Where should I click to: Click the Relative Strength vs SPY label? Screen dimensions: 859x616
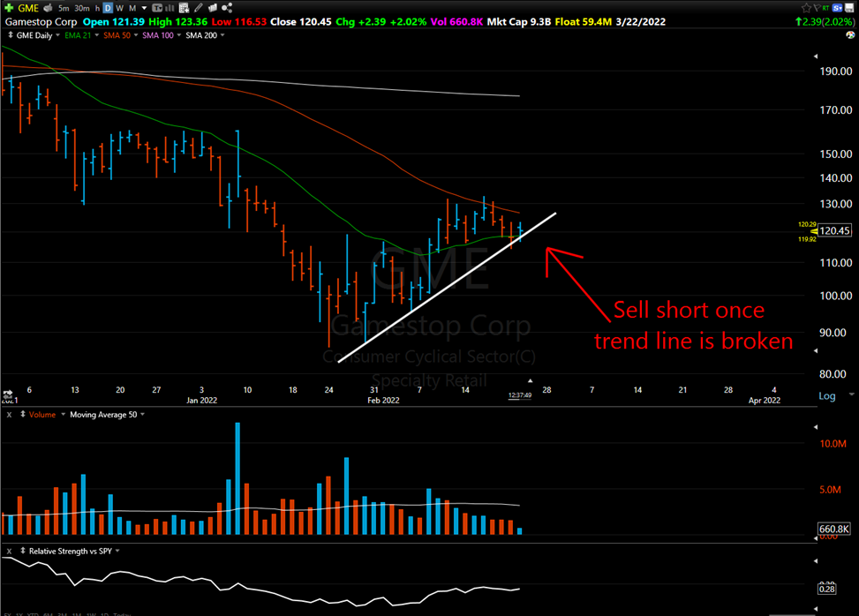point(70,552)
